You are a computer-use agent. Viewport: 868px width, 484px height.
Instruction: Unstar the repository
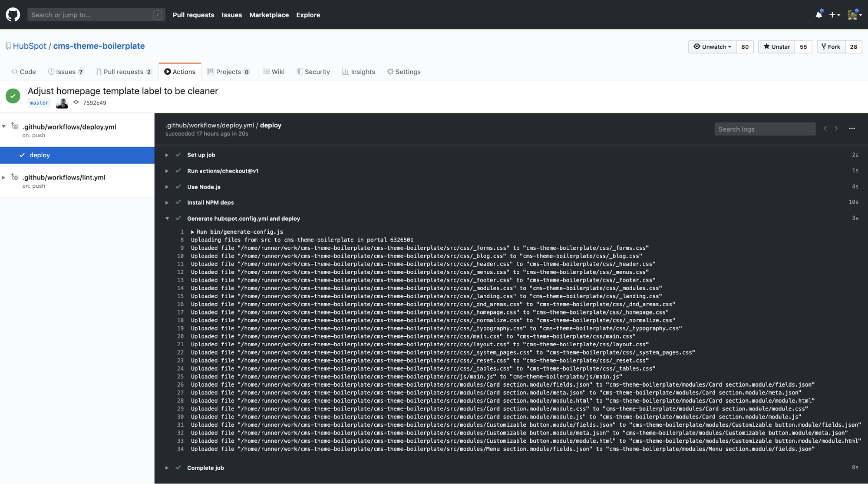(x=776, y=46)
